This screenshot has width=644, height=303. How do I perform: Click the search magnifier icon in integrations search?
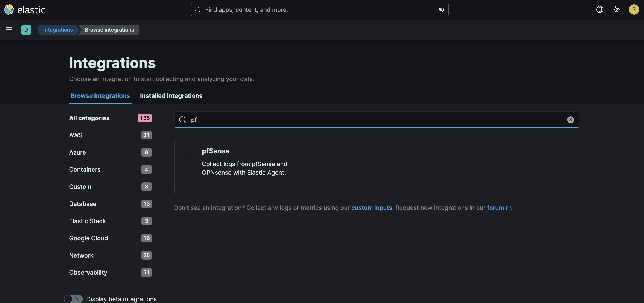pyautogui.click(x=182, y=120)
